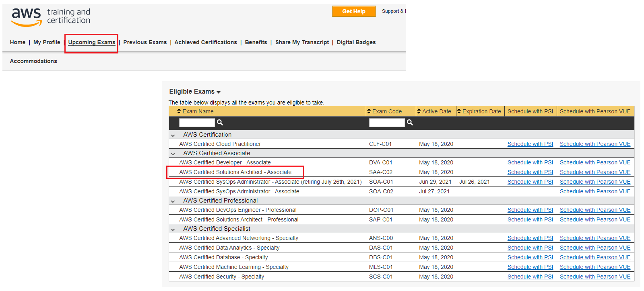644x291 pixels.
Task: Collapse the AWS Certified Associate group
Action: click(173, 154)
